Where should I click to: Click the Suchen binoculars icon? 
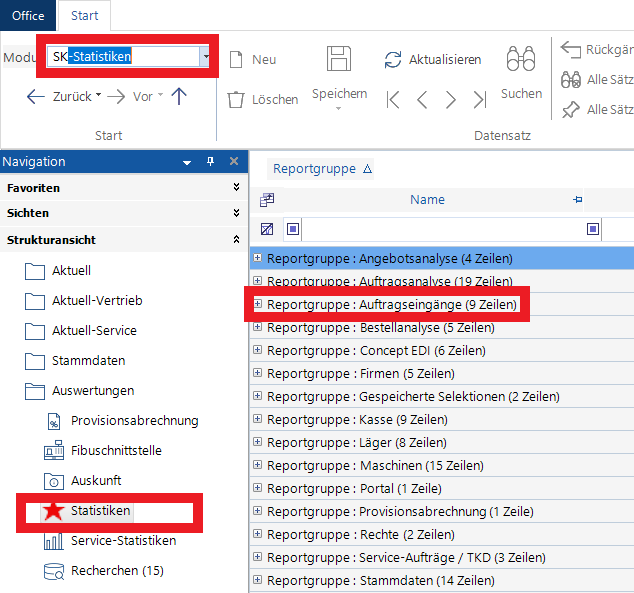tap(520, 59)
